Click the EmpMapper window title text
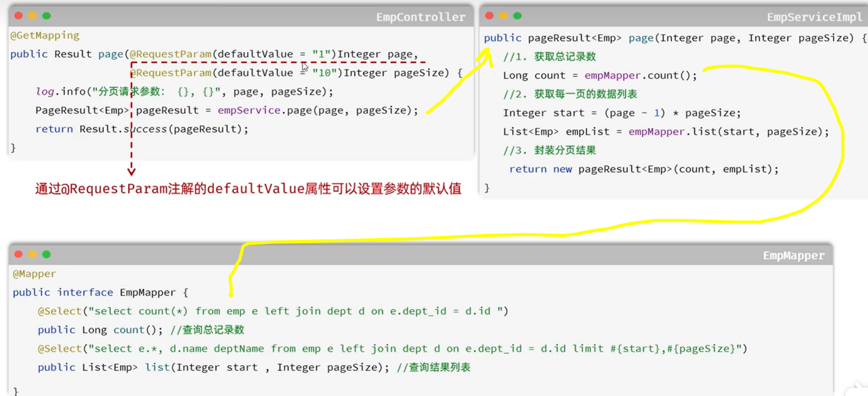This screenshot has height=396, width=868. point(793,256)
